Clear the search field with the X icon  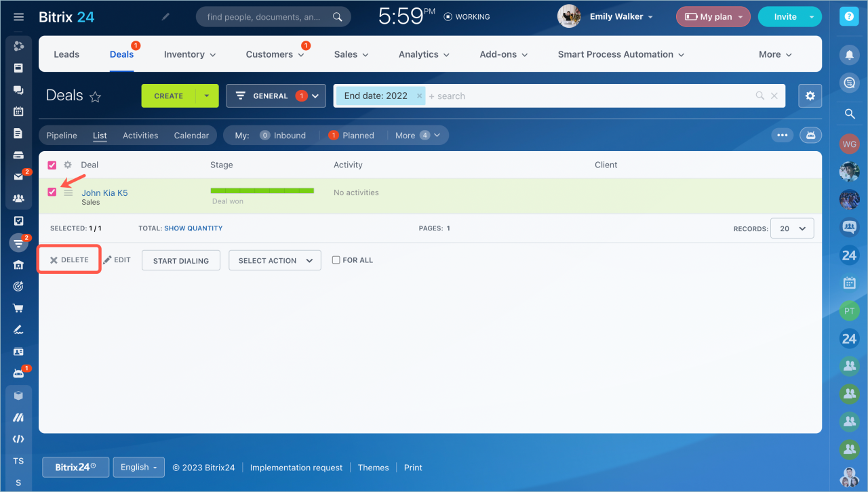click(x=774, y=96)
